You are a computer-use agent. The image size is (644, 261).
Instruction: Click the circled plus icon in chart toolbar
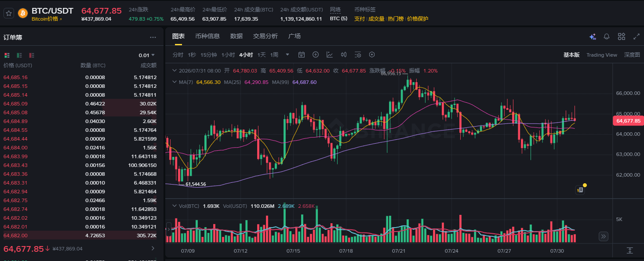(x=316, y=55)
